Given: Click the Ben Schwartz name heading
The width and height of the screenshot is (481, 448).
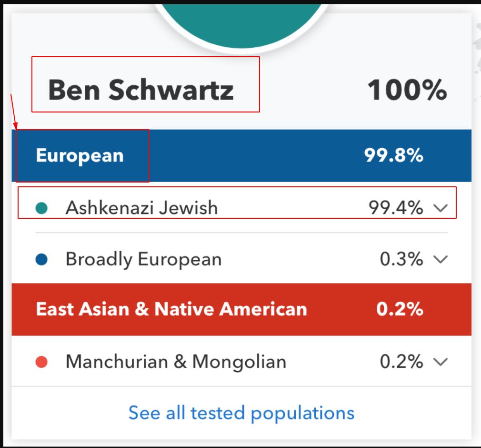Looking at the screenshot, I should 141,90.
